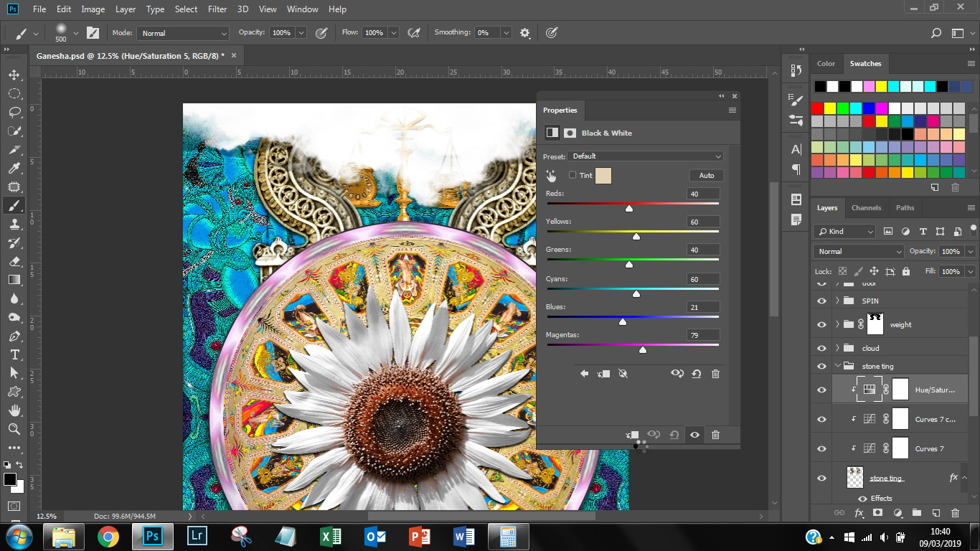Screen dimensions: 980x551
Task: Toggle visibility of Hue/Saturation layer
Action: (x=822, y=390)
